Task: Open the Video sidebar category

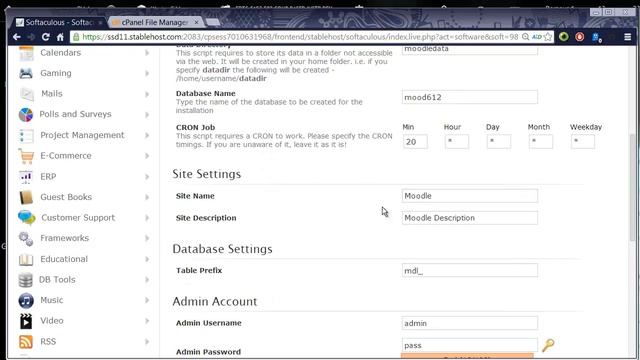Action: [x=52, y=321]
